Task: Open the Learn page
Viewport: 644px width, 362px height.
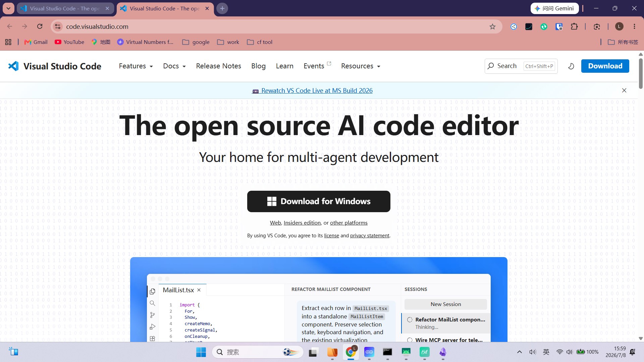Action: (285, 66)
